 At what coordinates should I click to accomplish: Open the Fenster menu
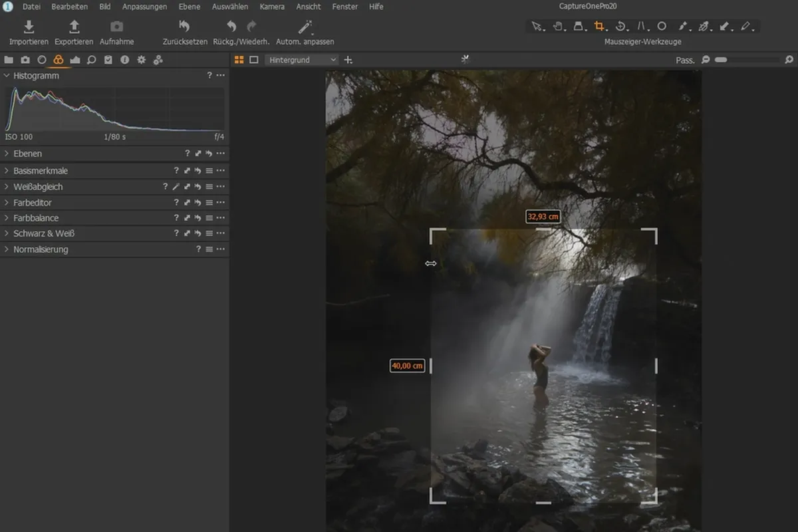(344, 7)
